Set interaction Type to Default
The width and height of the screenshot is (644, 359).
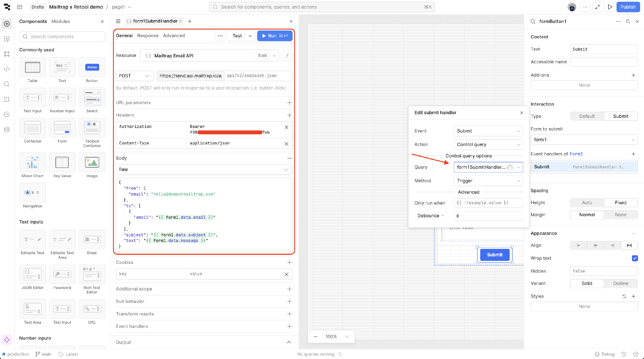click(x=587, y=116)
